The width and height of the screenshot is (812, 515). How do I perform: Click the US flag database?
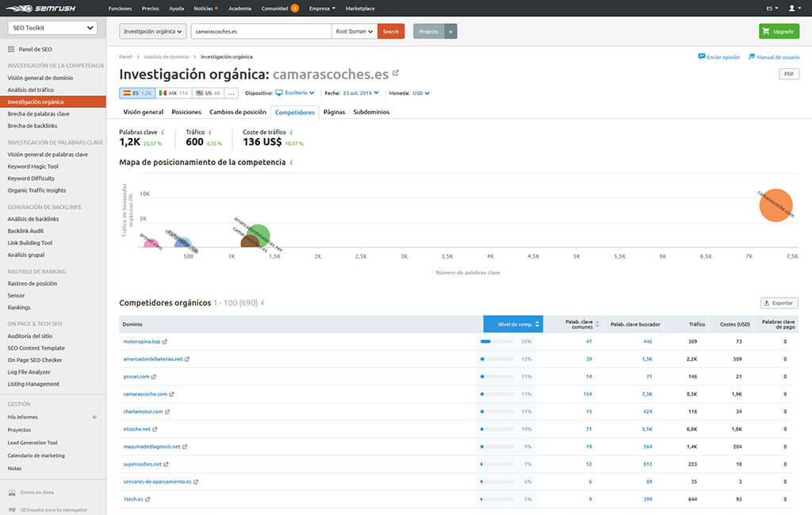click(208, 94)
